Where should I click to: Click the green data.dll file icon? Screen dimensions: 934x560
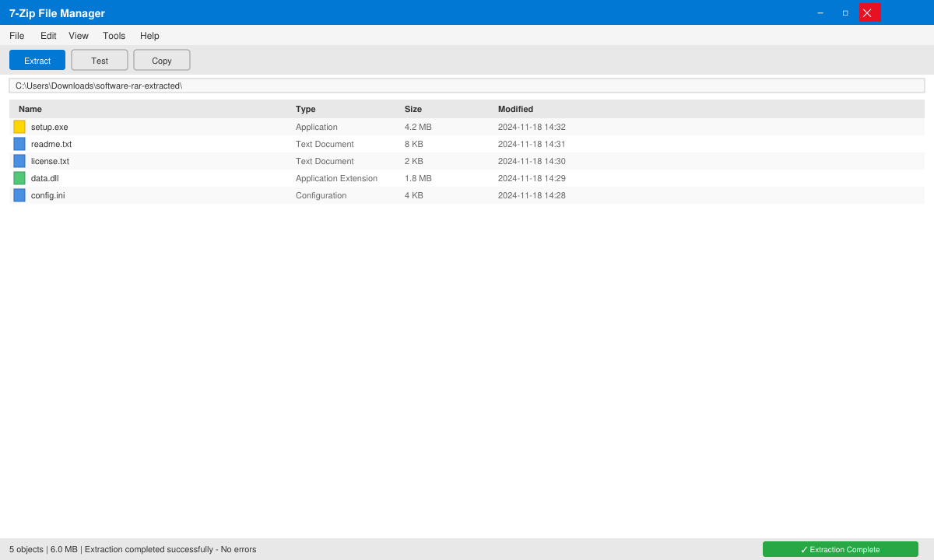(19, 178)
